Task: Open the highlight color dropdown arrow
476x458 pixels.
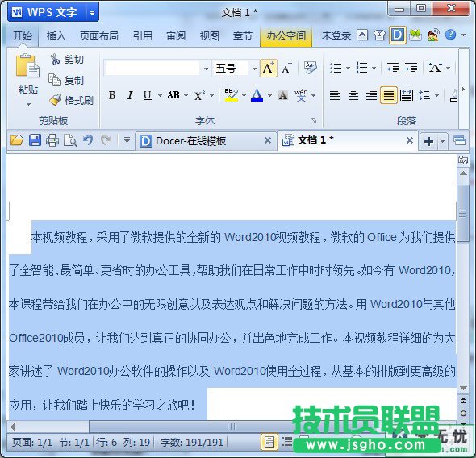Action: (244, 96)
